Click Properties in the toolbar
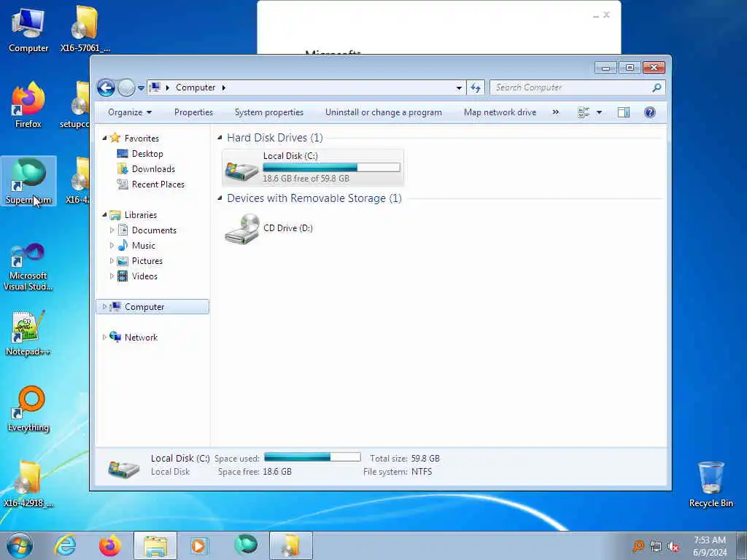The height and width of the screenshot is (560, 747). tap(193, 112)
